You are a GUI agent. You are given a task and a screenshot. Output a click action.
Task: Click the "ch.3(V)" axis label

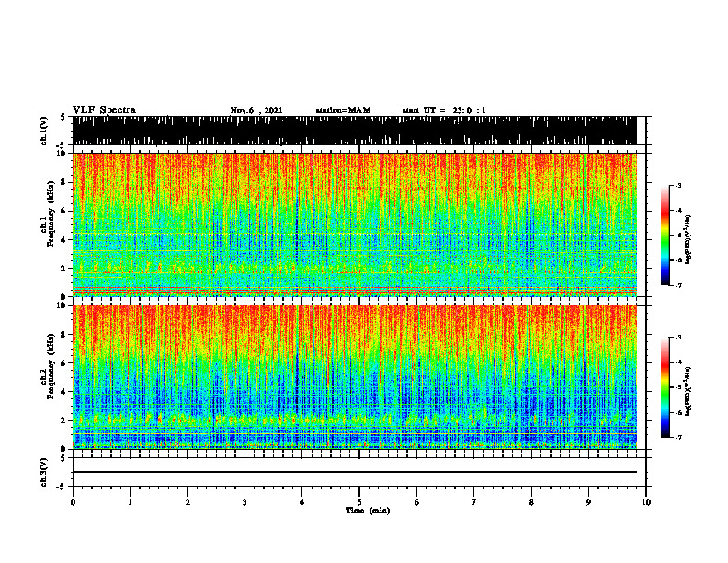[44, 472]
